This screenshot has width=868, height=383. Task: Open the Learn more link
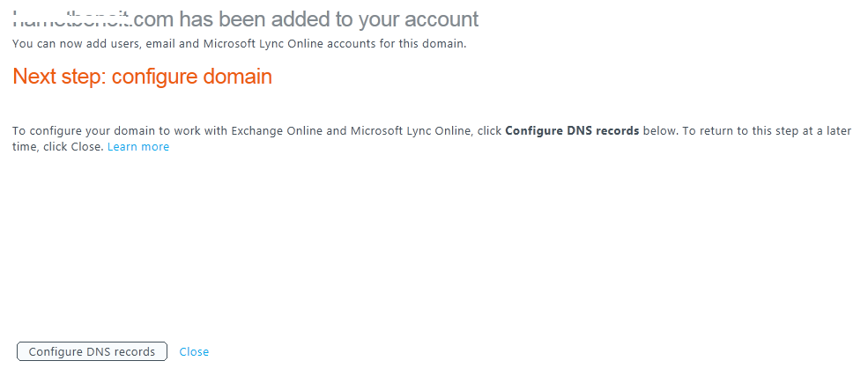[138, 147]
